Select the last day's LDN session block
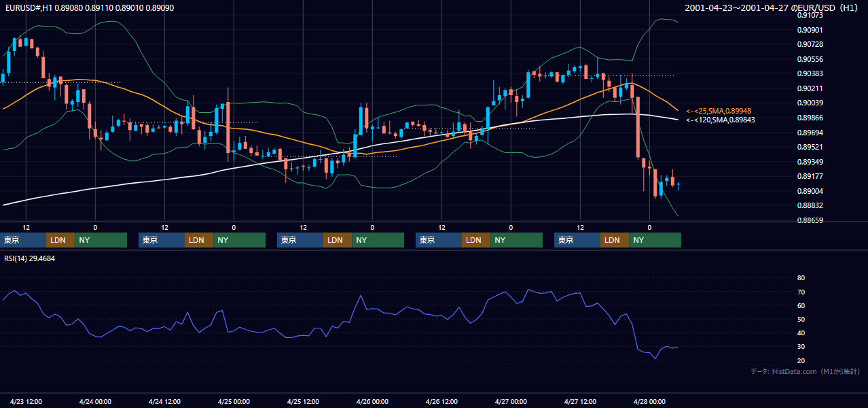The image size is (868, 408). pyautogui.click(x=615, y=240)
